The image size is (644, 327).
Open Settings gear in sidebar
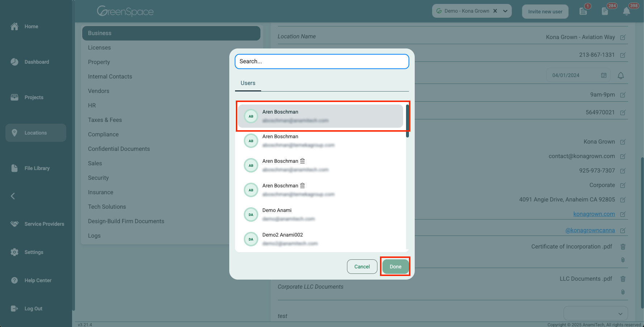pos(27,252)
